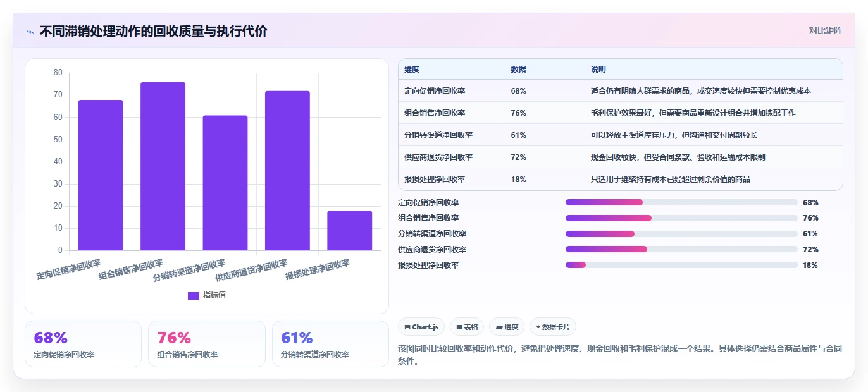
Task: Click the short 报损处理净回收率 bar in the chart
Action: pos(350,231)
